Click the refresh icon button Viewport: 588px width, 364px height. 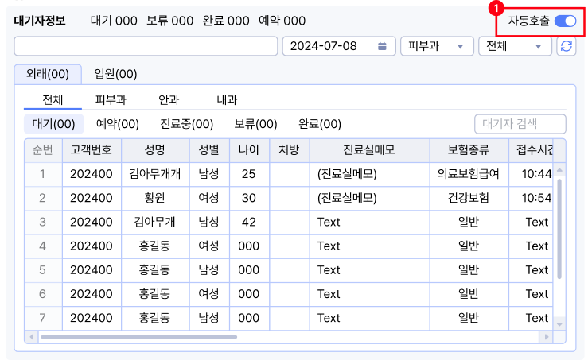pos(567,46)
